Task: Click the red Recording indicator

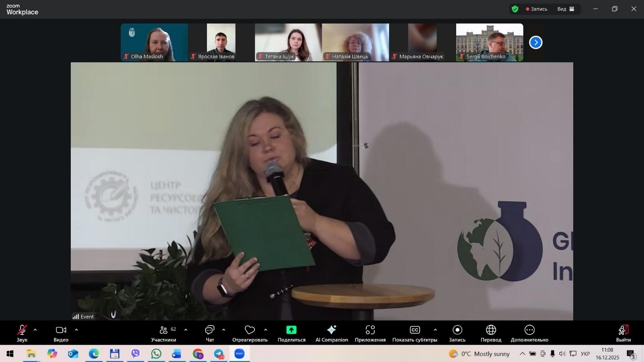Action: click(x=537, y=9)
